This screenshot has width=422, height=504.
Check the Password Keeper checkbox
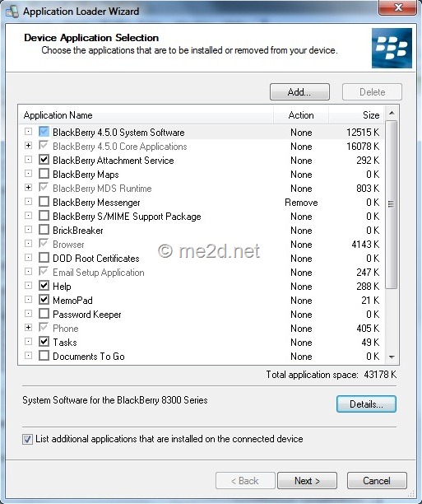(x=44, y=314)
